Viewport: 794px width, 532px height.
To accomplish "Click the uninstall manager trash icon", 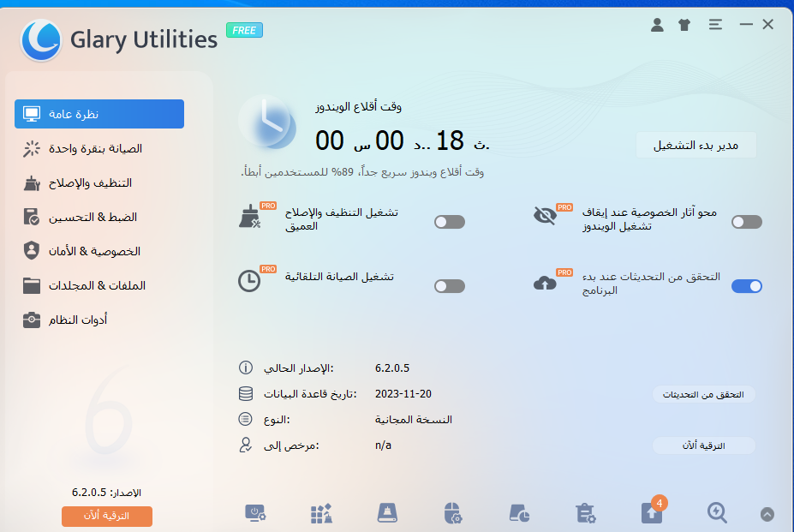I will 586,513.
